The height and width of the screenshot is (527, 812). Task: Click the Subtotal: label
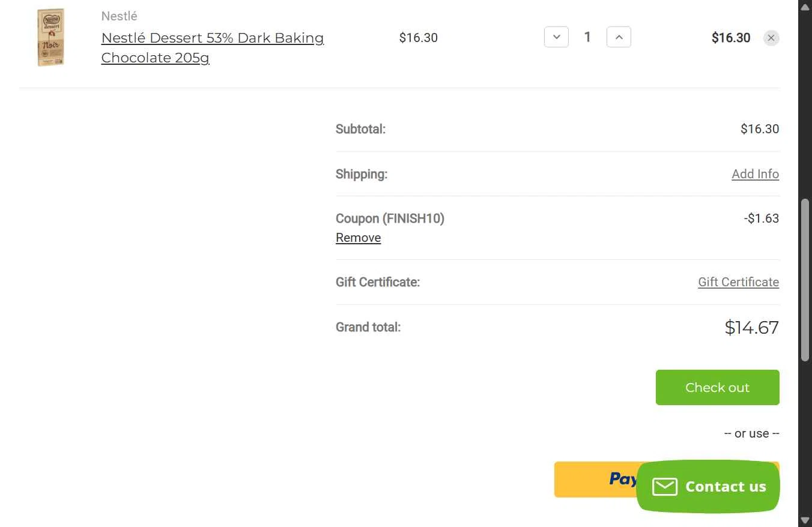click(360, 129)
